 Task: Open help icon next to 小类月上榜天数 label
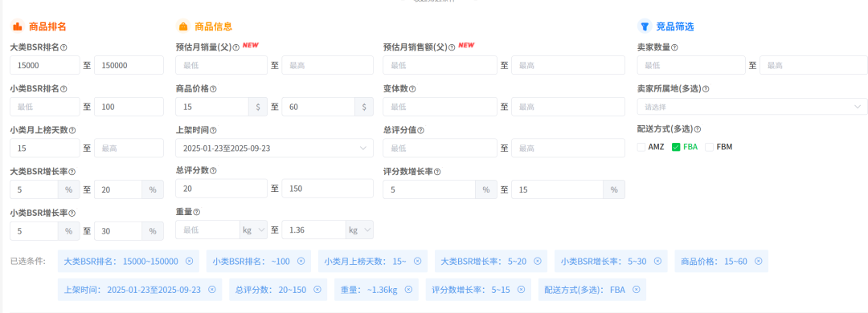(72, 130)
